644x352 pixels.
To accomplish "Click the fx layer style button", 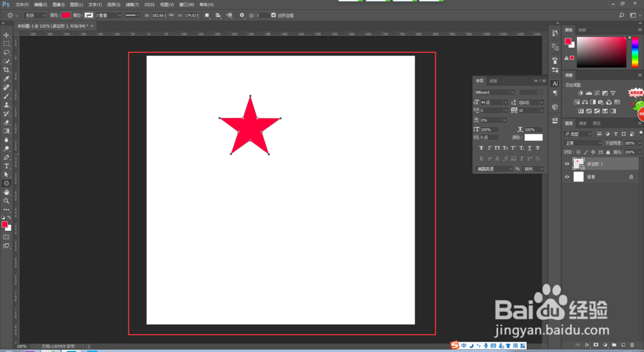I will tap(587, 345).
